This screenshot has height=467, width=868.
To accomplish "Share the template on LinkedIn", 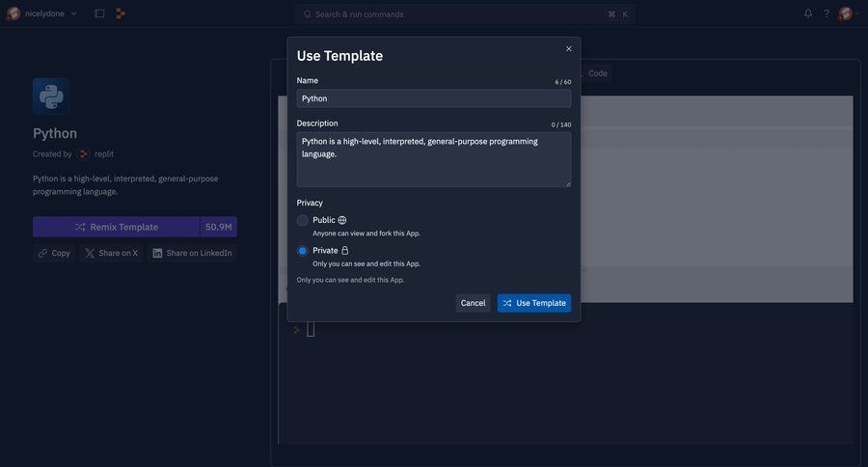I will 192,253.
